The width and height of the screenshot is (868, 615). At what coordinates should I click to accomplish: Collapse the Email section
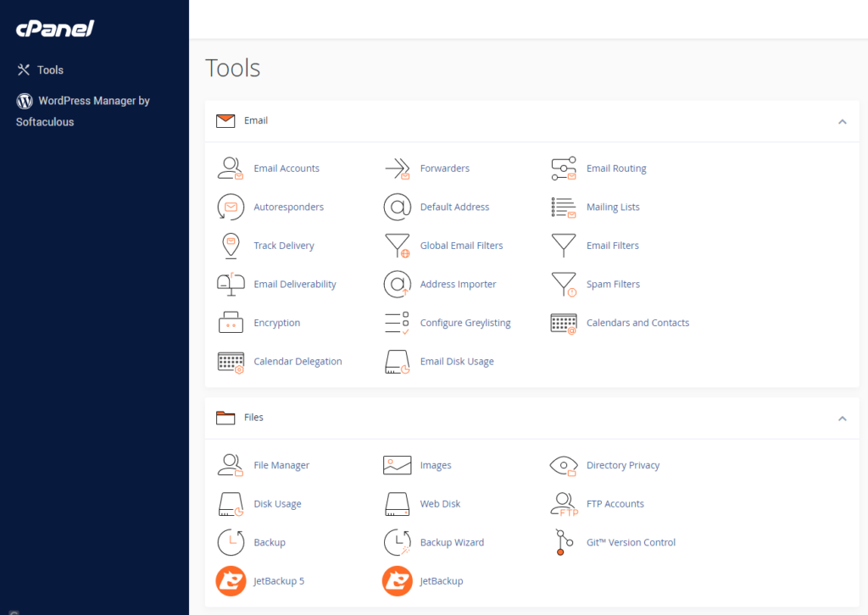(x=842, y=121)
